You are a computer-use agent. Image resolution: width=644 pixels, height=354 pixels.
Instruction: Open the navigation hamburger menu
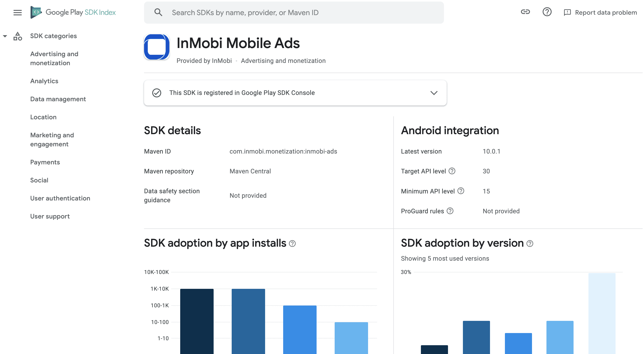[18, 12]
